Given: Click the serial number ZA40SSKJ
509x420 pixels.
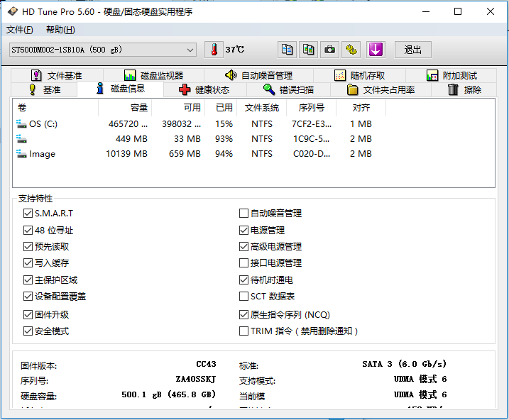Looking at the screenshot, I should pyautogui.click(x=196, y=379).
